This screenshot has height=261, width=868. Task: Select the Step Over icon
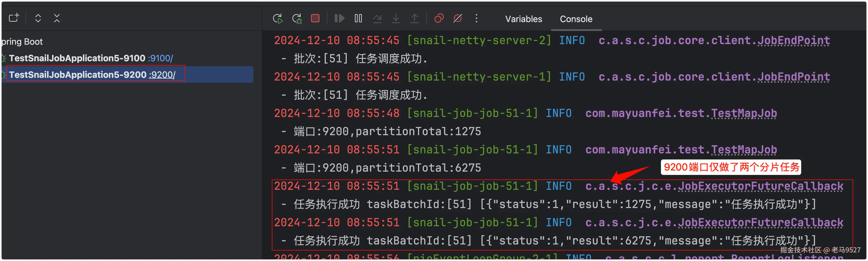(x=377, y=18)
